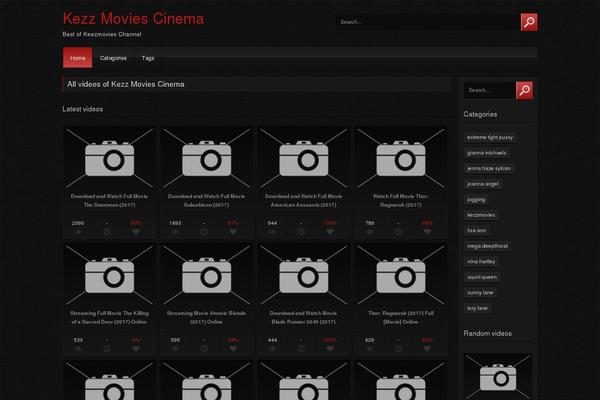Click heart icon on Thor Ragnarok Full Movie Online card
The image size is (600, 400).
[427, 349]
